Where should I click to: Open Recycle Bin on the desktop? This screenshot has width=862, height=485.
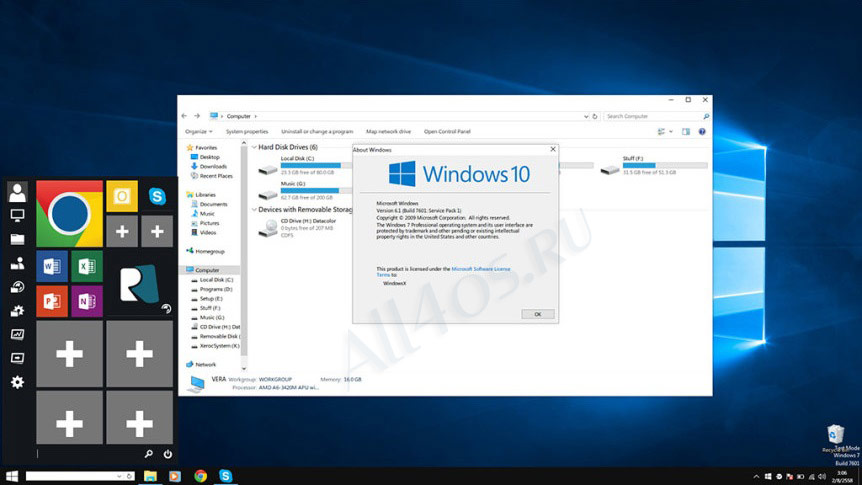(x=835, y=434)
